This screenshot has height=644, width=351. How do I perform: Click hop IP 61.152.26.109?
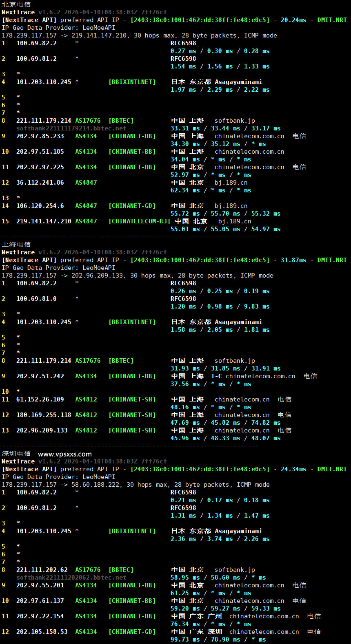tap(40, 399)
